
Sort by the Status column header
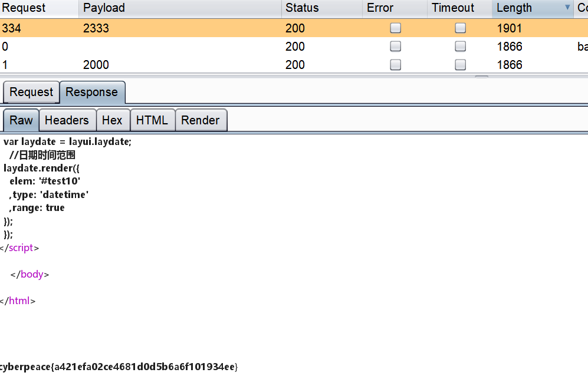coord(322,8)
